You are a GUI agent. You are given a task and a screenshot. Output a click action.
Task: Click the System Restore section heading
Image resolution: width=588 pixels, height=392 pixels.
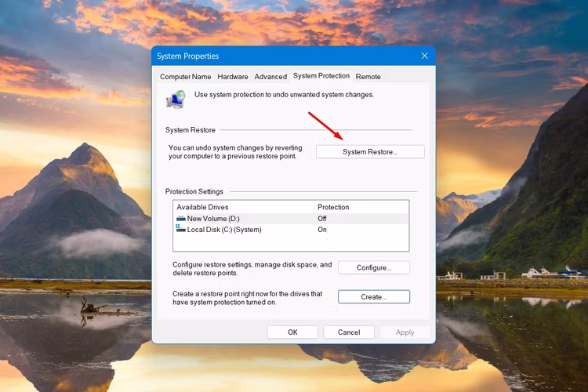191,130
